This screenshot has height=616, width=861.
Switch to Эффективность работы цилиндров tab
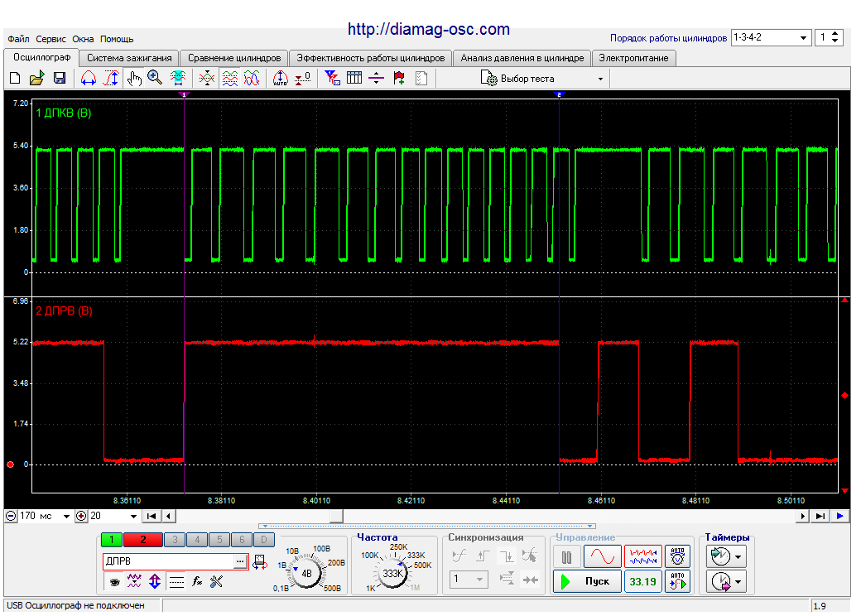[x=371, y=58]
